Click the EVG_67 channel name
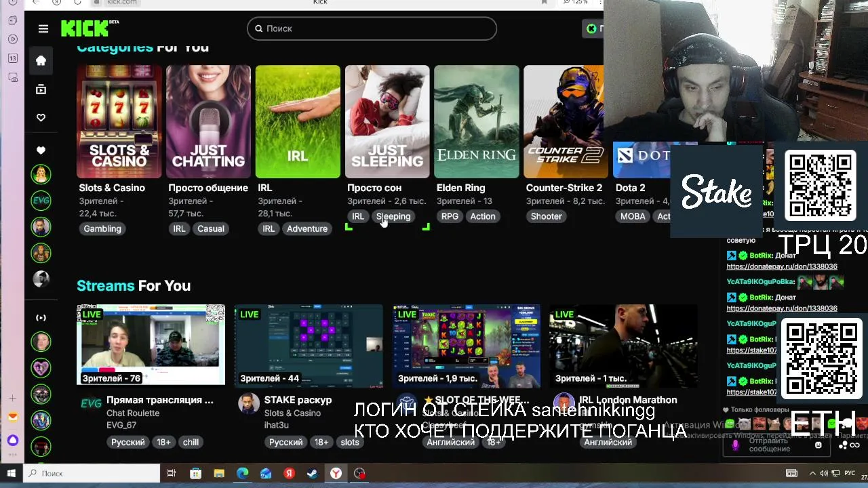The width and height of the screenshot is (868, 488). 121,425
